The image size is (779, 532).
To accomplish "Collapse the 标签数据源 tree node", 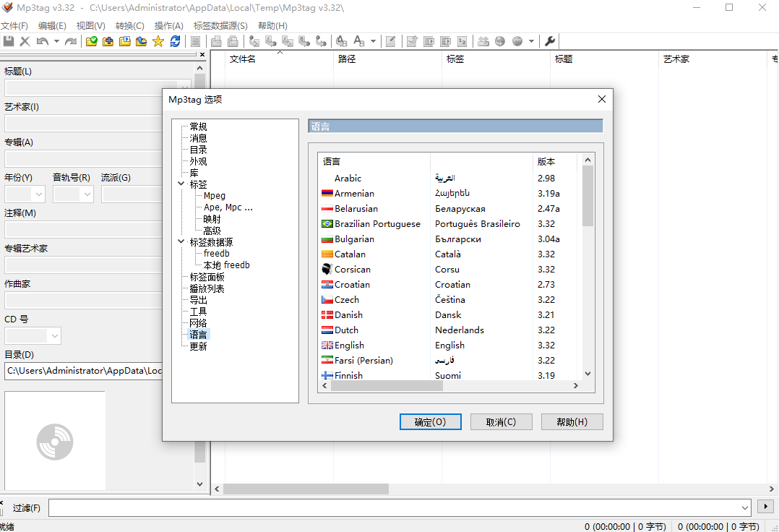I will pos(181,242).
